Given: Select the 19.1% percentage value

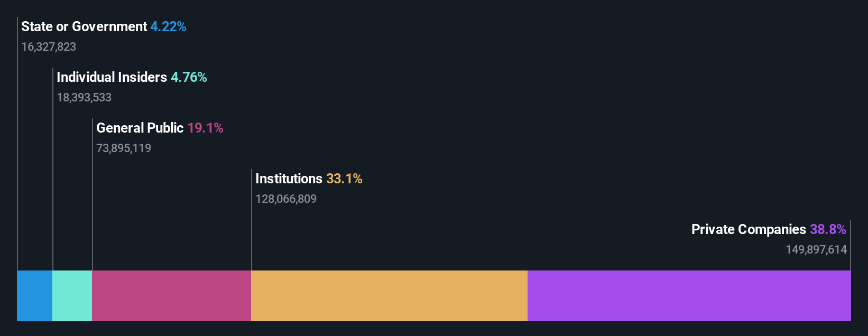Looking at the screenshot, I should point(205,128).
